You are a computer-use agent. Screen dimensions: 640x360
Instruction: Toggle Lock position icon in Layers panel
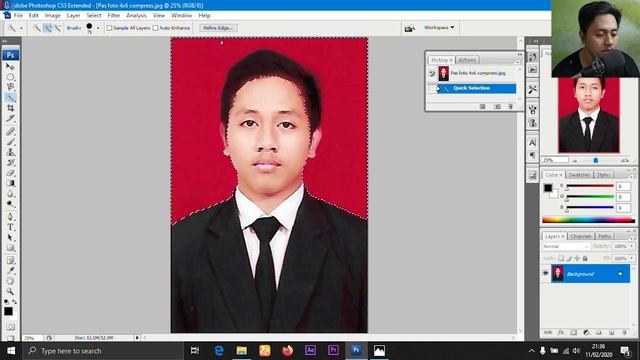coord(577,258)
